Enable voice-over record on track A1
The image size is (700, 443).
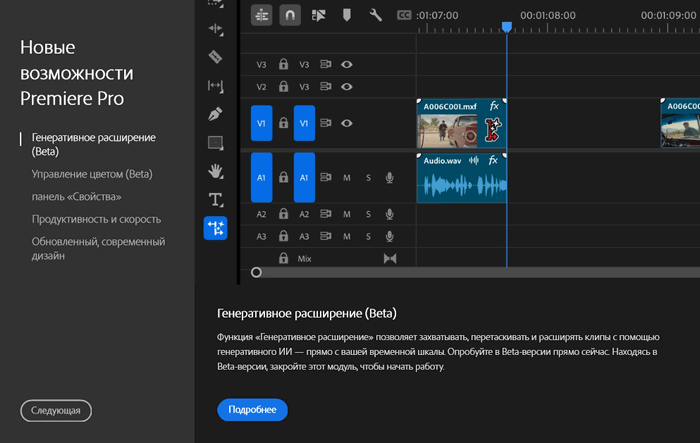click(390, 178)
